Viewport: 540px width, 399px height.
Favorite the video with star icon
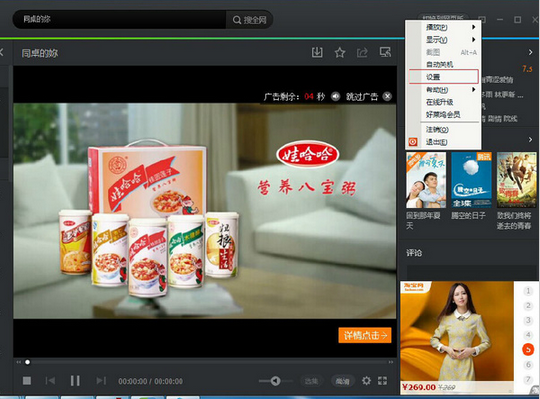point(340,53)
